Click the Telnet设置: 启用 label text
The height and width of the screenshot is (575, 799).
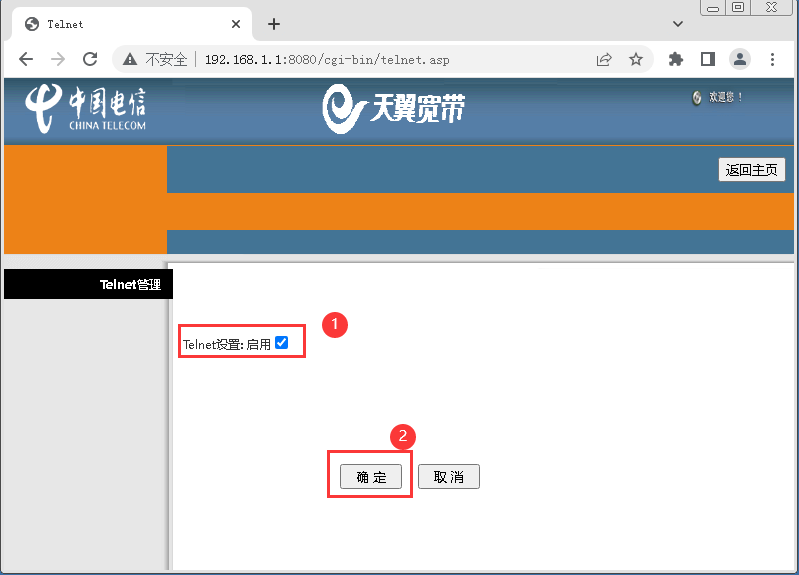tap(227, 345)
